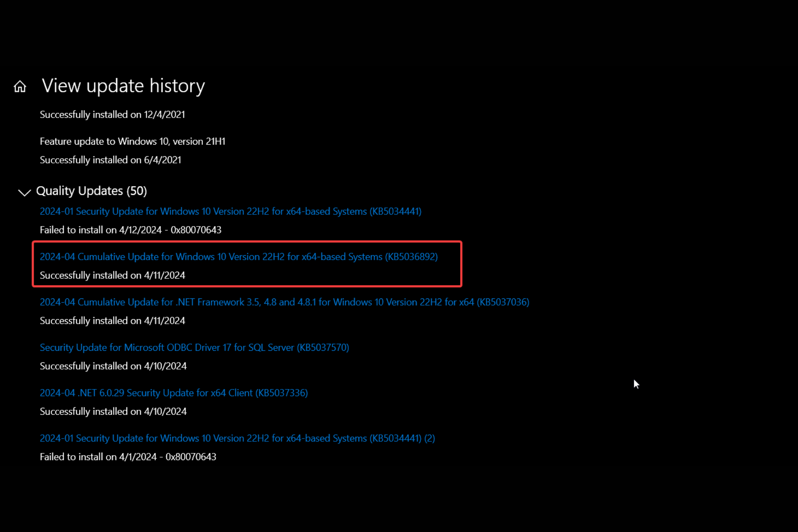Click the red-boxed KB5036892 update area
Screen dimensions: 798x532
(x=247, y=264)
